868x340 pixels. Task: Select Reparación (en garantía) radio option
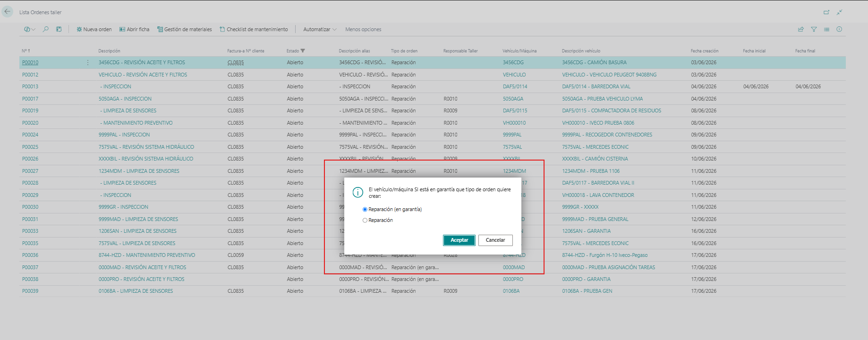coord(365,210)
